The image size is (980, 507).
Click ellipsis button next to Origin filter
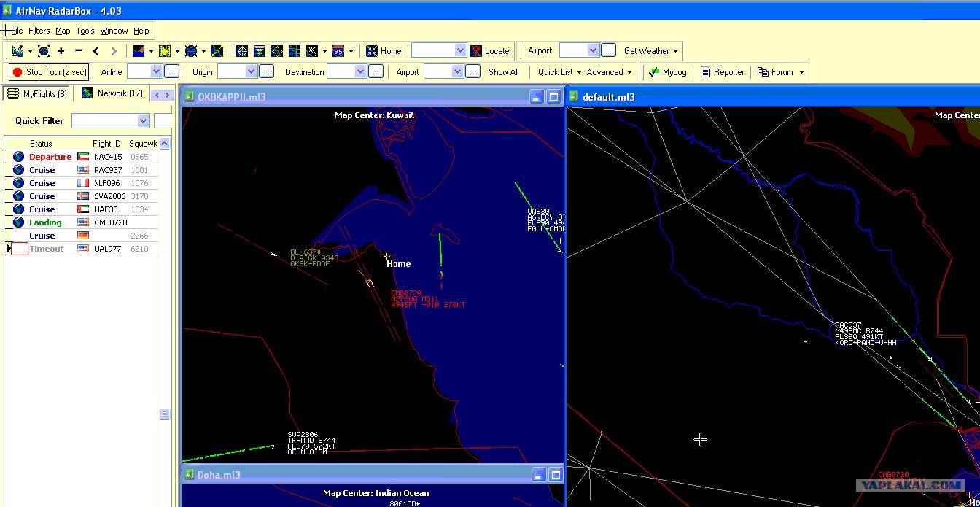pos(267,71)
